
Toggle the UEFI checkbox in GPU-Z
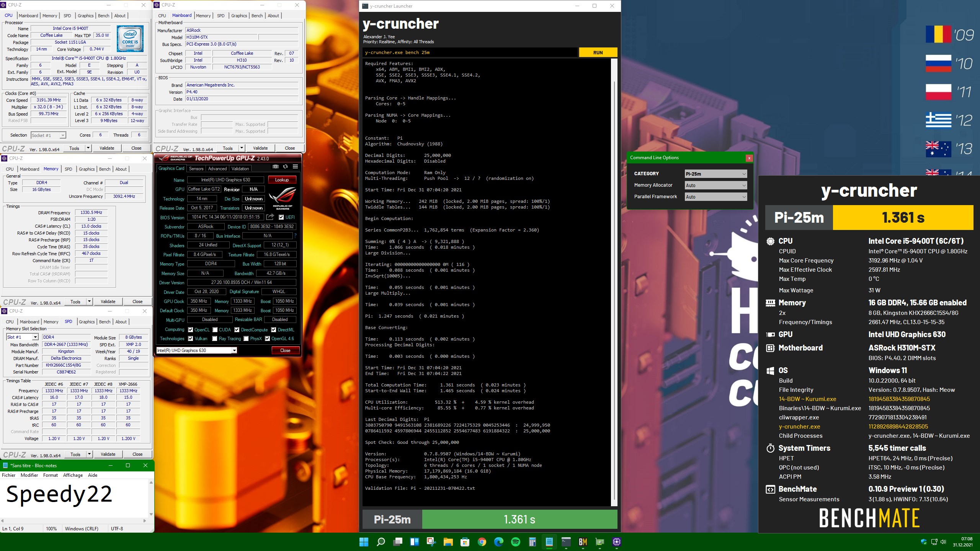pyautogui.click(x=281, y=217)
